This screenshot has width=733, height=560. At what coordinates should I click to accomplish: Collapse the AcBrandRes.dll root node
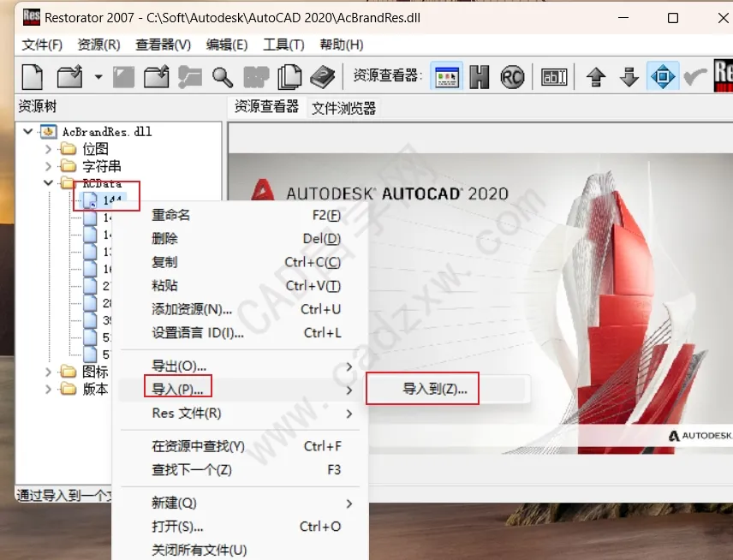tap(28, 131)
